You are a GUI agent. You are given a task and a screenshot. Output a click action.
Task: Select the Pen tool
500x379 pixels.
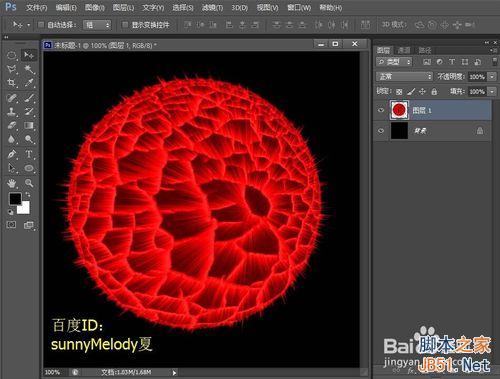(12, 154)
